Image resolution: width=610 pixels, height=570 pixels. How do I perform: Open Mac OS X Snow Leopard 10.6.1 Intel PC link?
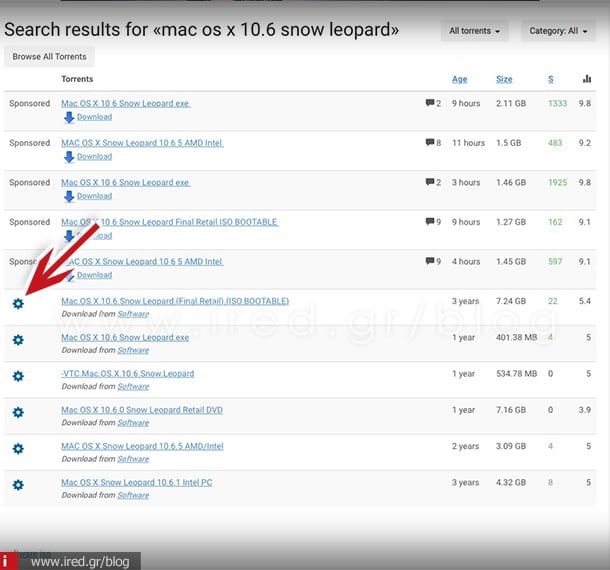[x=137, y=482]
